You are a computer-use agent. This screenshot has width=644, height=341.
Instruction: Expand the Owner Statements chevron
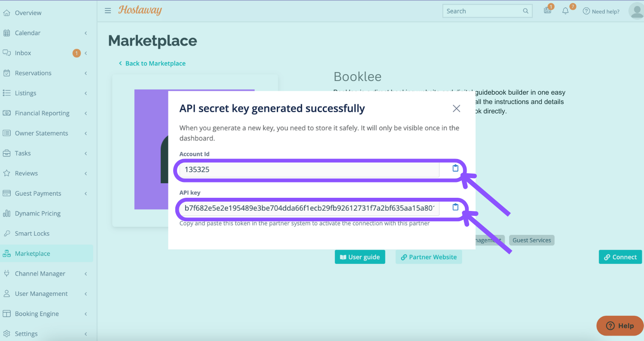point(86,133)
